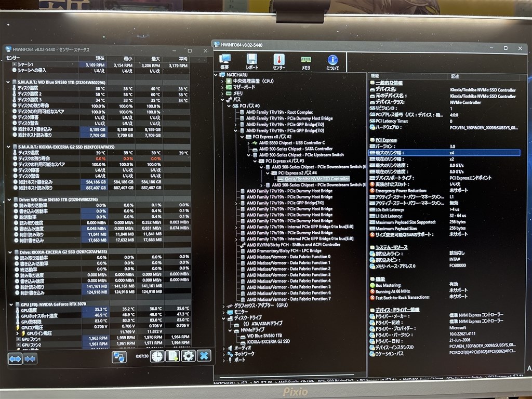The width and height of the screenshot is (532, 399).
Task: Select the マザーボード tree node
Action: tap(244, 87)
